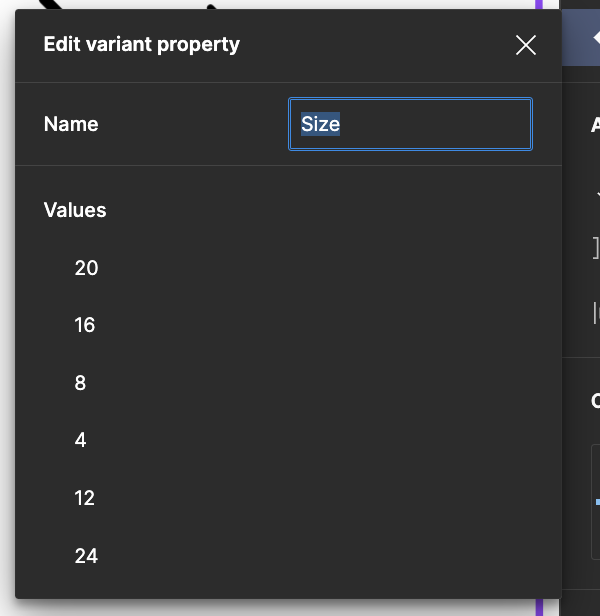Click the white diamond component icon

[x=596, y=38]
